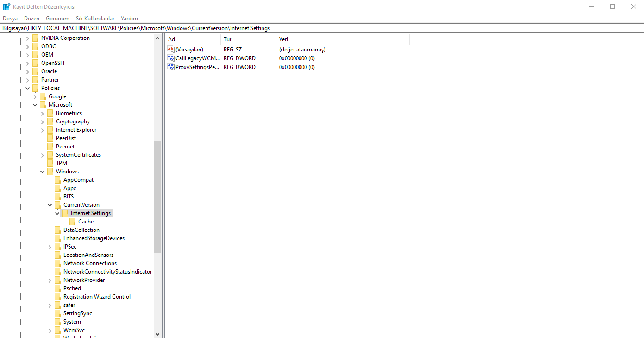Expand the OpenSSH key
The width and height of the screenshot is (644, 338).
pos(27,63)
